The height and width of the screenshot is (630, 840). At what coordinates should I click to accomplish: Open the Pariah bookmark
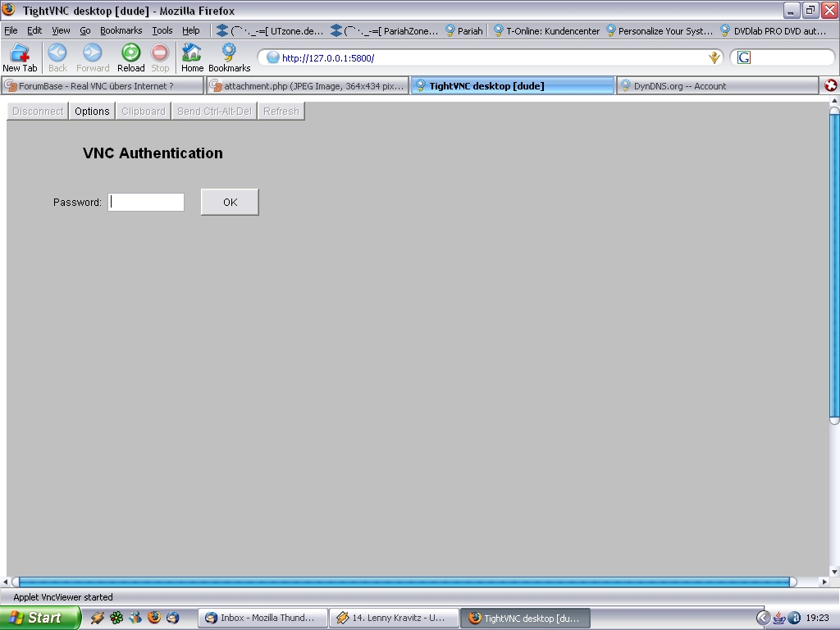464,31
